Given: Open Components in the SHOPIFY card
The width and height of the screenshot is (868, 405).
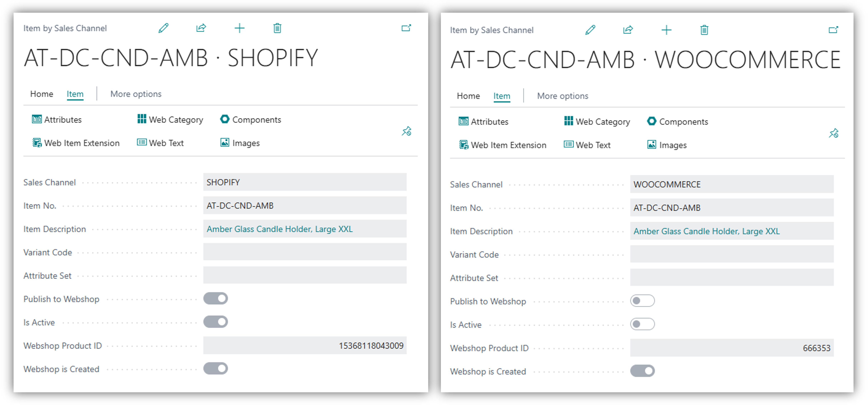Looking at the screenshot, I should (x=250, y=120).
